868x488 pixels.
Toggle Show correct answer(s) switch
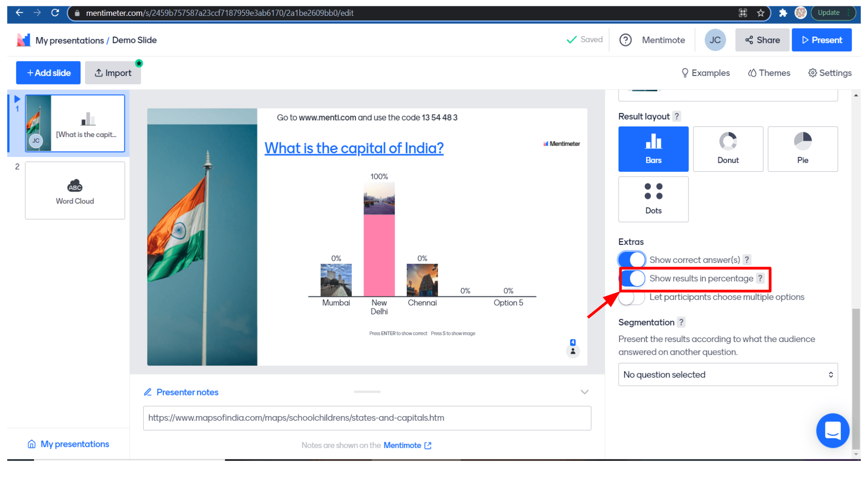pos(632,260)
